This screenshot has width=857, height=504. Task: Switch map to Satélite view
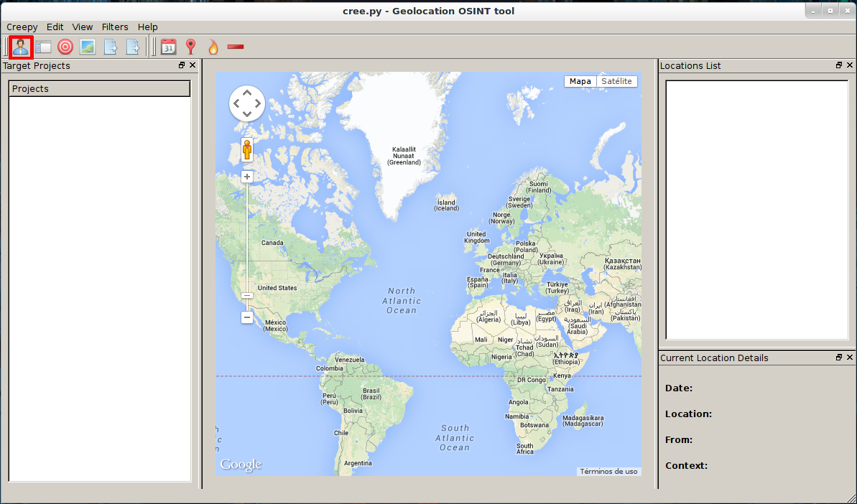pyautogui.click(x=616, y=81)
